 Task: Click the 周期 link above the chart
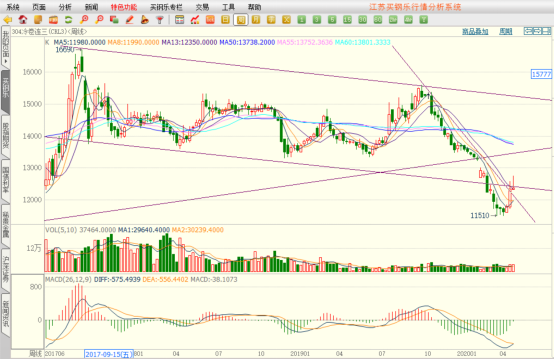506,32
